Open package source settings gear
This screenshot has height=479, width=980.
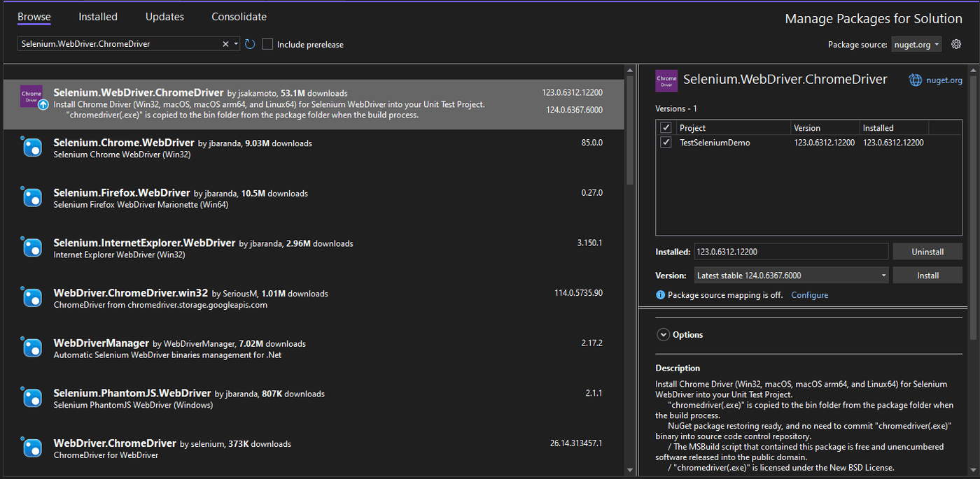[956, 44]
